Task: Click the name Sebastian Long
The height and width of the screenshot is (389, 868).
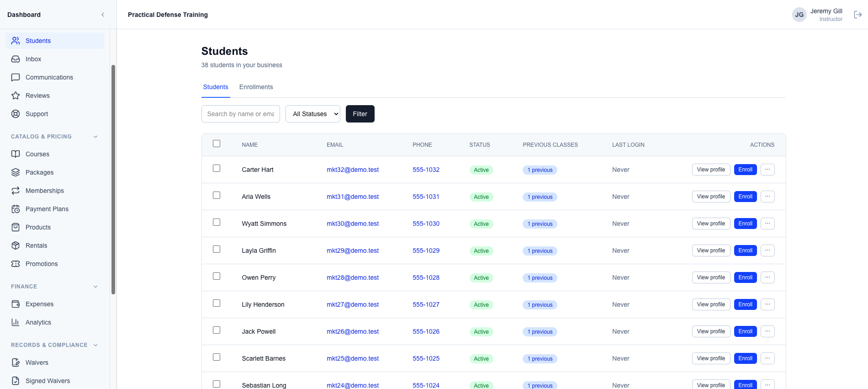Action: point(264,385)
